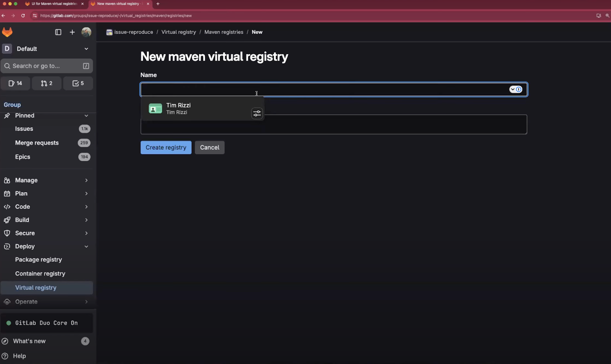Viewport: 611px width, 364px height.
Task: Collapse the Pinned section
Action: 86,116
